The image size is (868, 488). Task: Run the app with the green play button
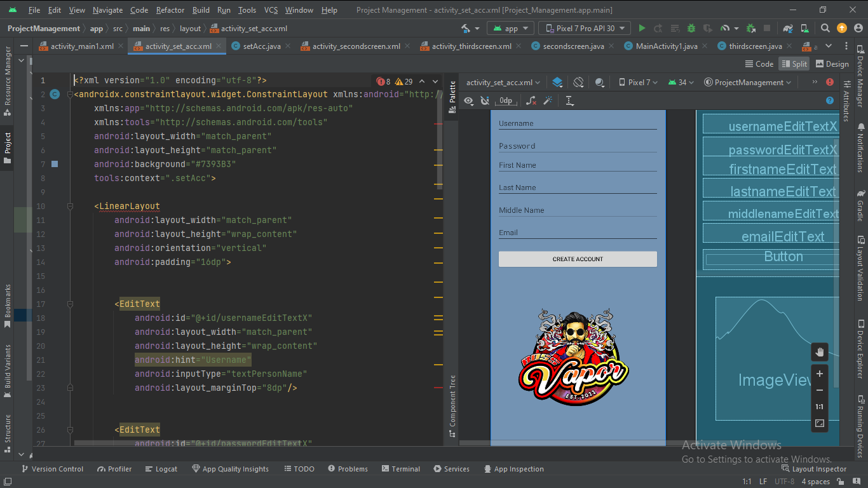642,29
